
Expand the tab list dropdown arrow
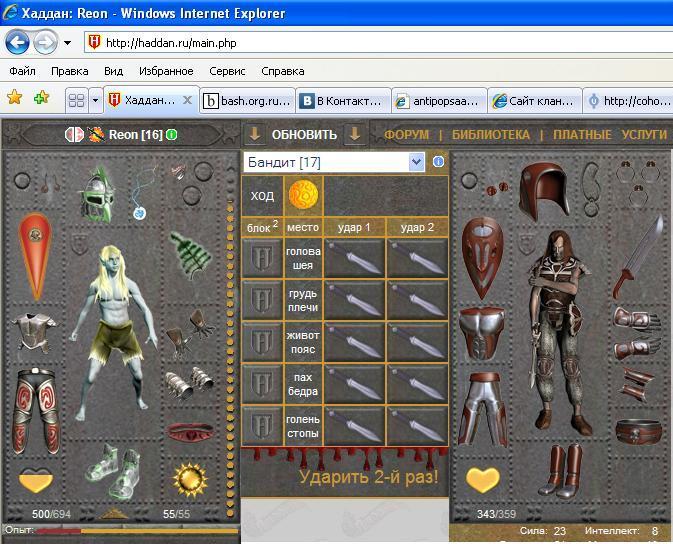pos(95,100)
